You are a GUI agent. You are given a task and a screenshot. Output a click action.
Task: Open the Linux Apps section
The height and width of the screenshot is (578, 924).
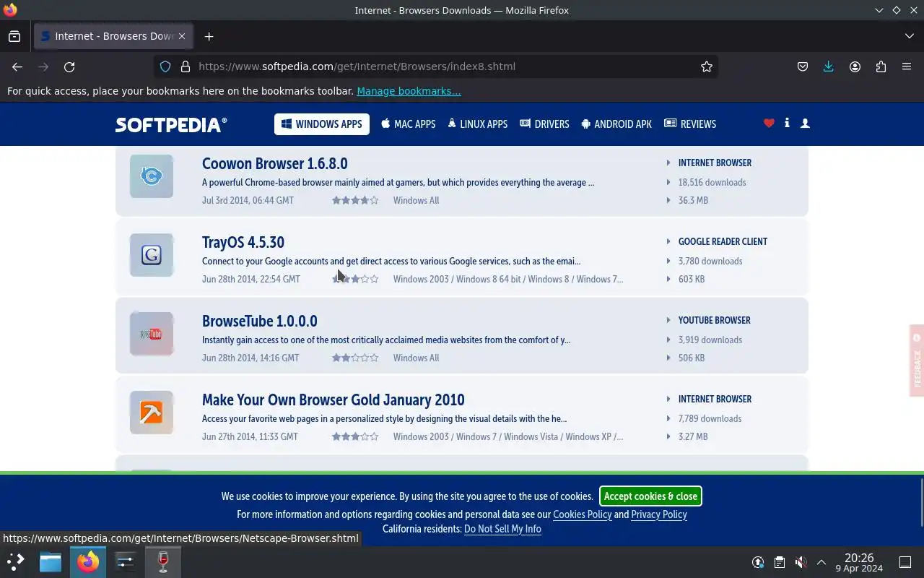coord(477,124)
